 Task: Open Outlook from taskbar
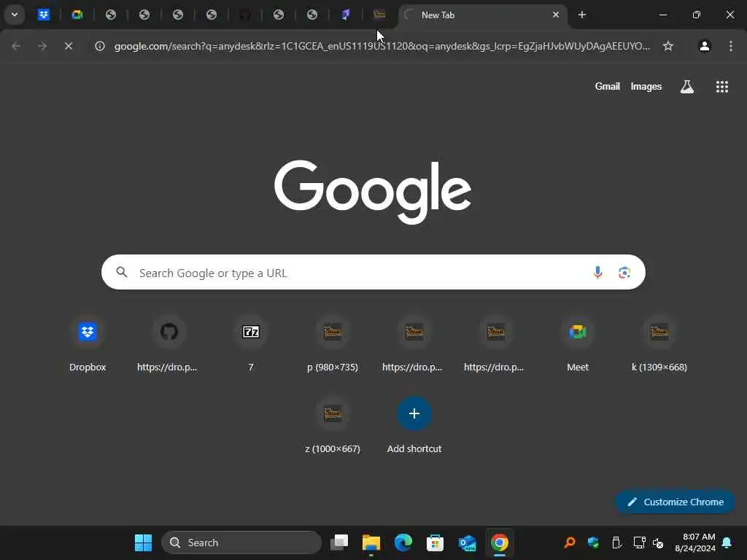[468, 542]
